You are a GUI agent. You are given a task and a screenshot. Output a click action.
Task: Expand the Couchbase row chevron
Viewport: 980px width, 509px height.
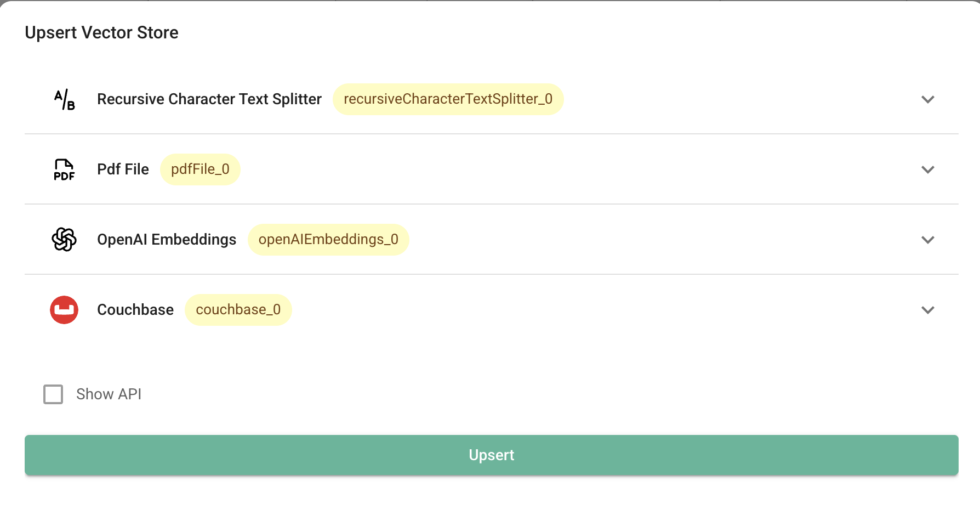(927, 310)
